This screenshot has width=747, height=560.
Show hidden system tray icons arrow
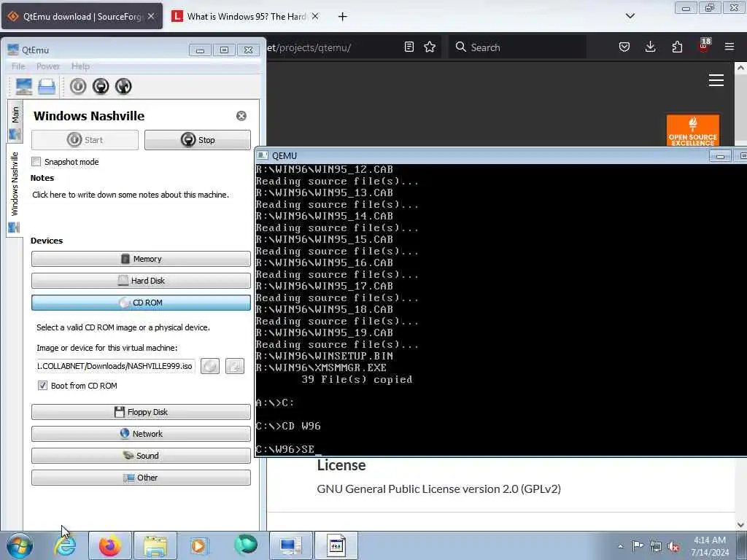coord(620,546)
